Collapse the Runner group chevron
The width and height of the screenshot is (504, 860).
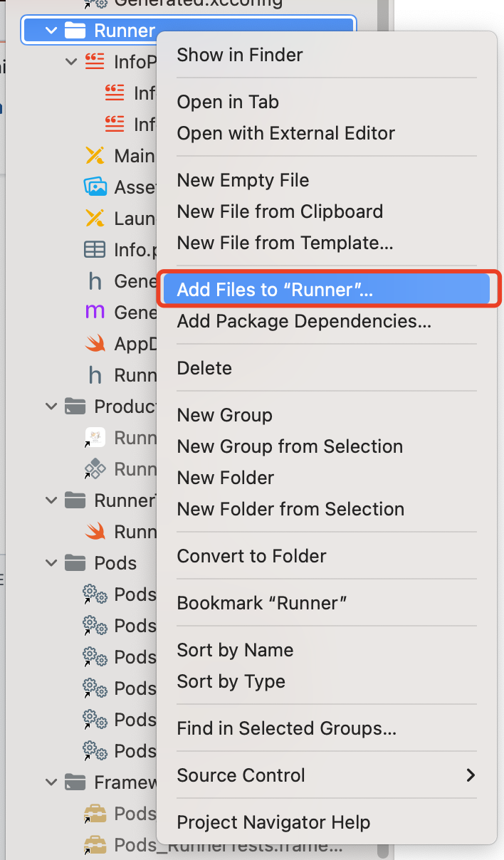pyautogui.click(x=51, y=31)
